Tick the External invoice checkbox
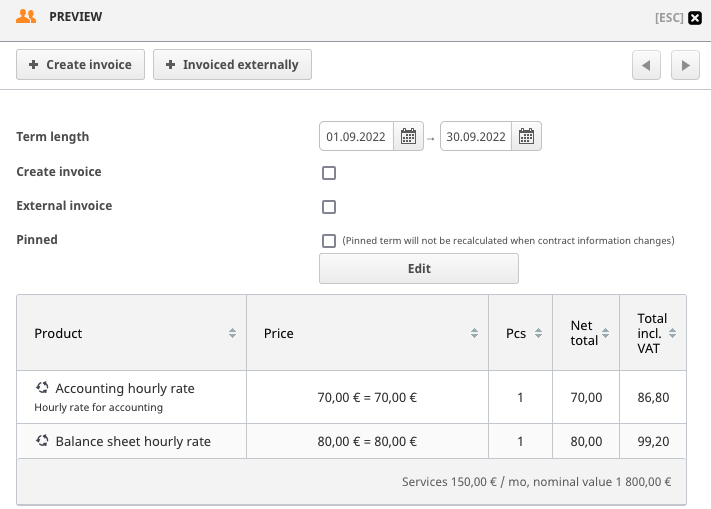 click(329, 207)
